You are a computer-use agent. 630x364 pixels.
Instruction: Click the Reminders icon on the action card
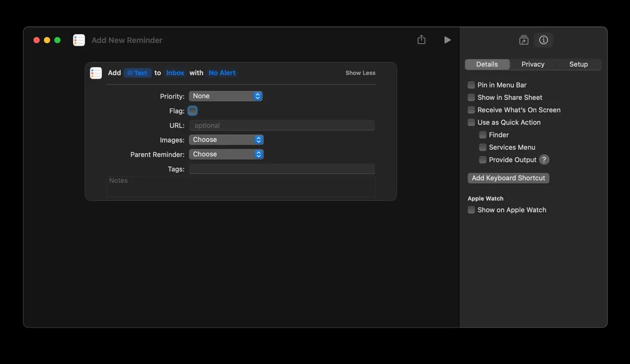96,72
